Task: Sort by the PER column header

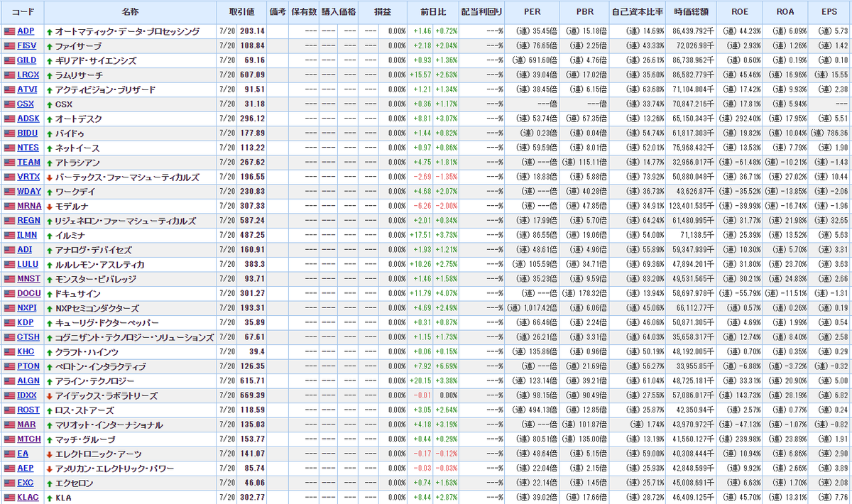Action: tap(532, 12)
